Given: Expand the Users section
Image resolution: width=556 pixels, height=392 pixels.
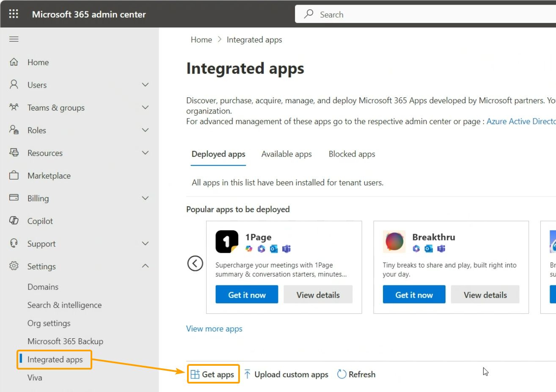Looking at the screenshot, I should [x=145, y=85].
